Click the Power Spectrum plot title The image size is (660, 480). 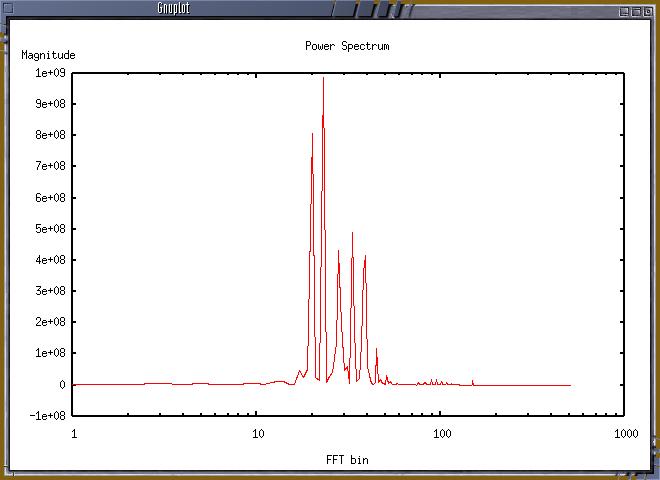pos(346,46)
